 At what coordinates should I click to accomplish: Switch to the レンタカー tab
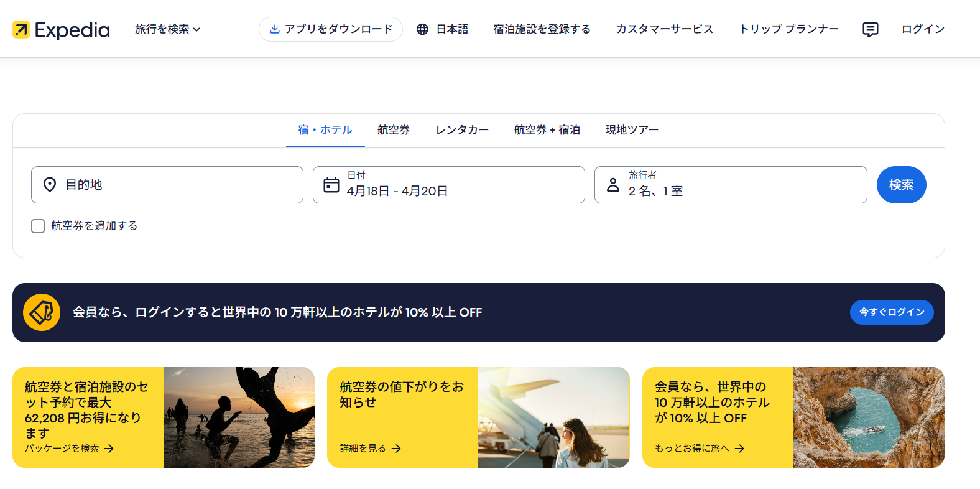(x=462, y=130)
